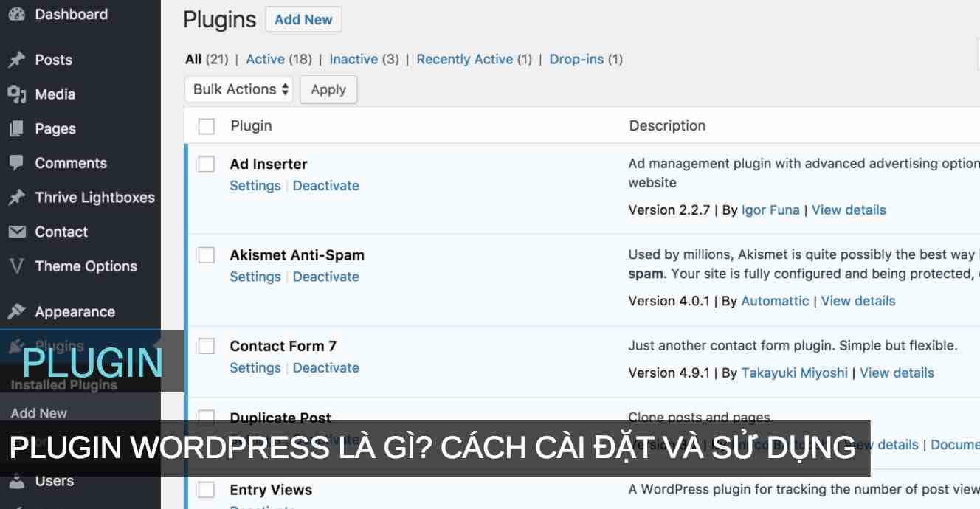This screenshot has height=509, width=980.
Task: Click the Version 4.9.1 text
Action: click(669, 373)
